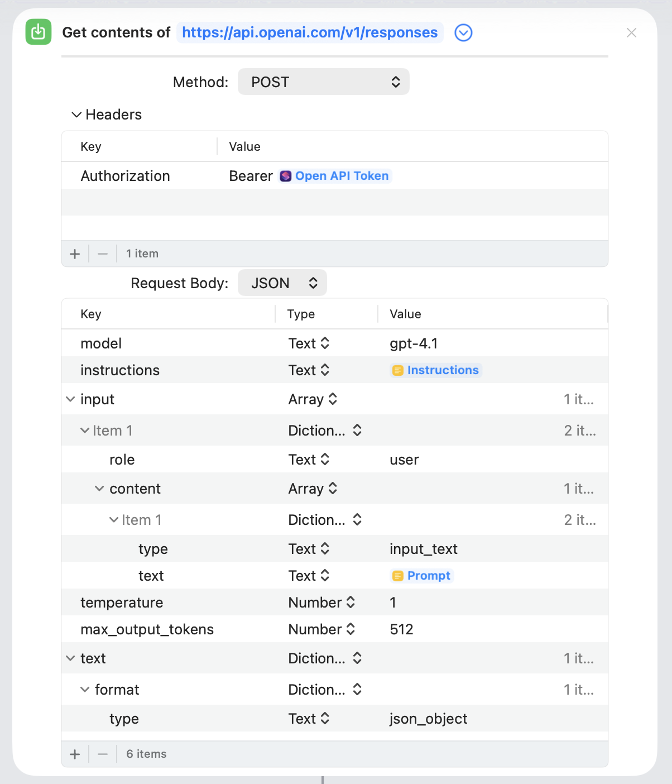Change the format row Dictionary type

(325, 690)
